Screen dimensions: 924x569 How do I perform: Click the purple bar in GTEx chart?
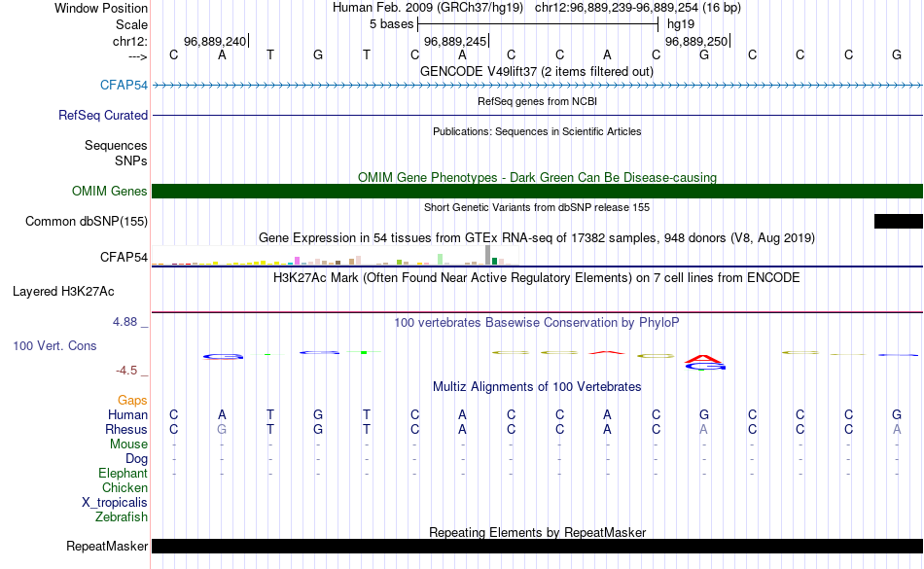click(297, 261)
